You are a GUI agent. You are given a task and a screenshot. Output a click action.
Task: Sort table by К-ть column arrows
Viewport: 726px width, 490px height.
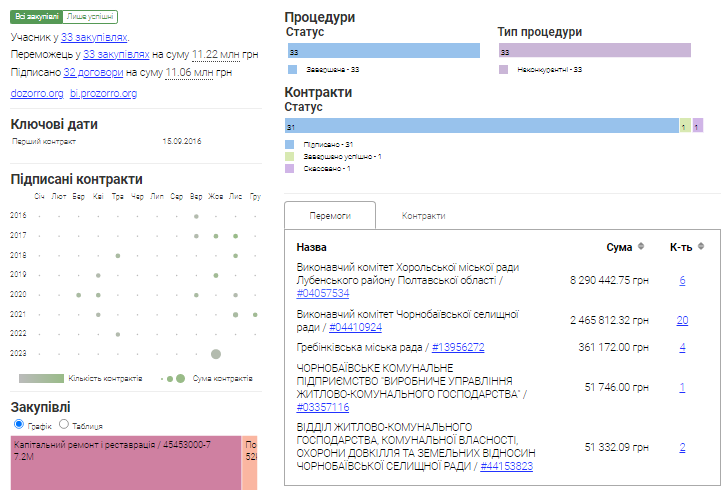coord(701,246)
